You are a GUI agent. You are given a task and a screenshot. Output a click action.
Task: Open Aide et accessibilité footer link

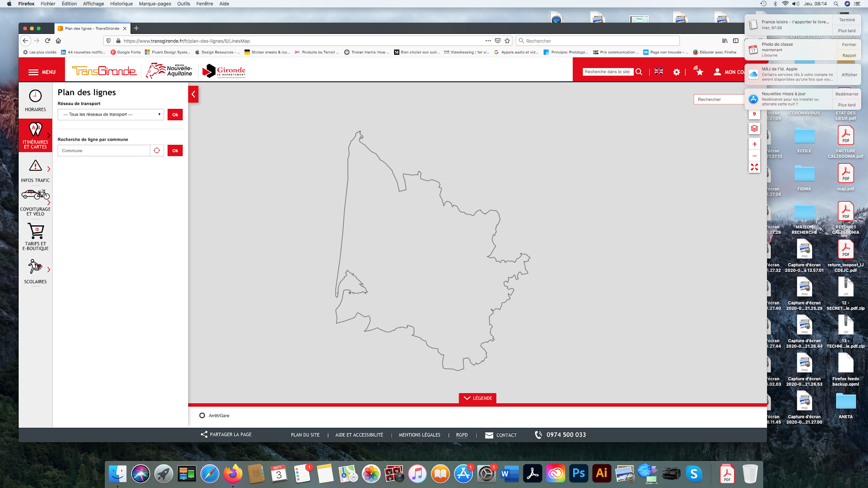pyautogui.click(x=359, y=435)
